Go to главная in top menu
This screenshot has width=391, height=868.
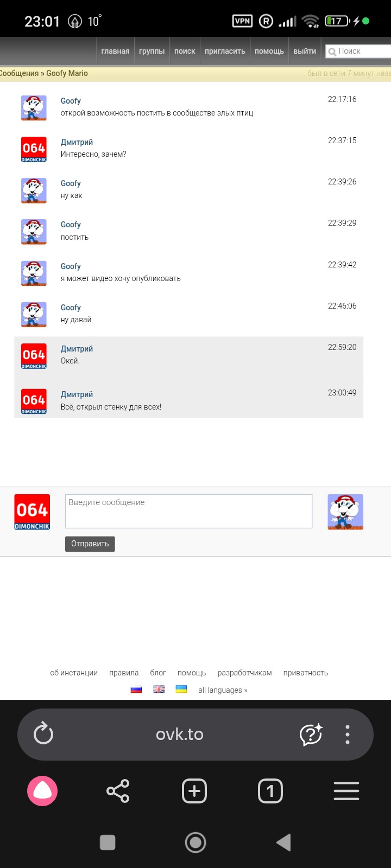pos(115,51)
